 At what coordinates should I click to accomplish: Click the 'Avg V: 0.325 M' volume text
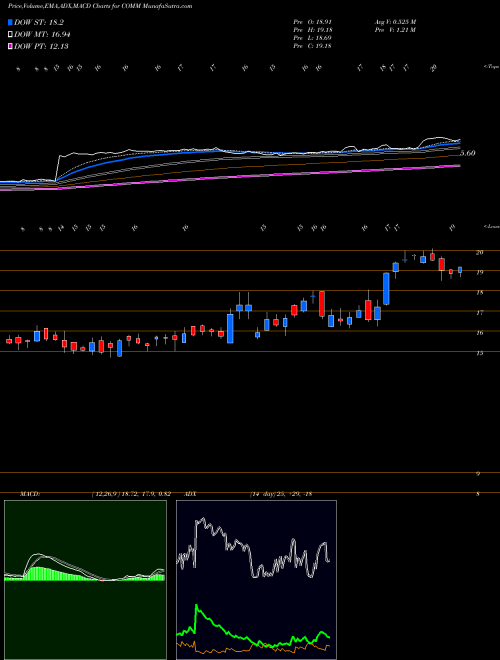pos(395,21)
